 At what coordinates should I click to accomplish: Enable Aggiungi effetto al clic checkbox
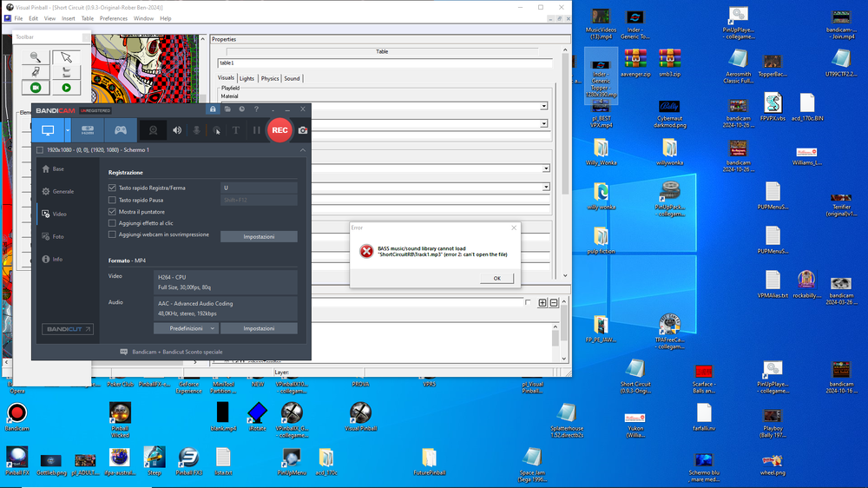(112, 223)
